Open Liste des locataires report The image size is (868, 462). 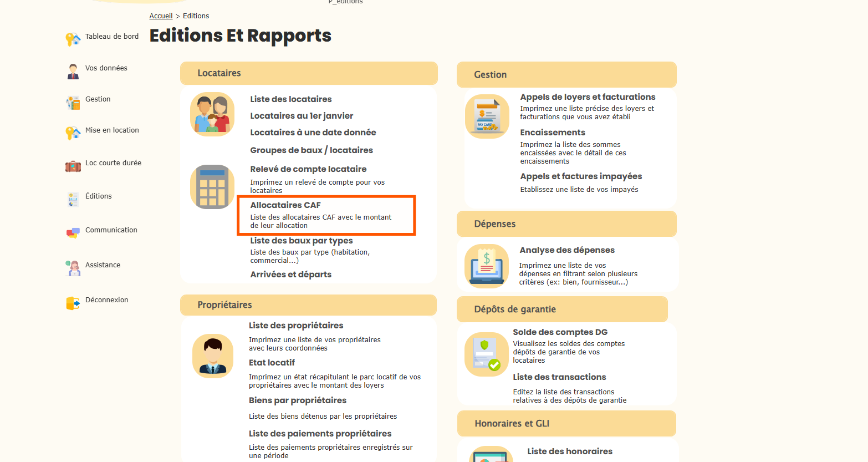coord(290,99)
